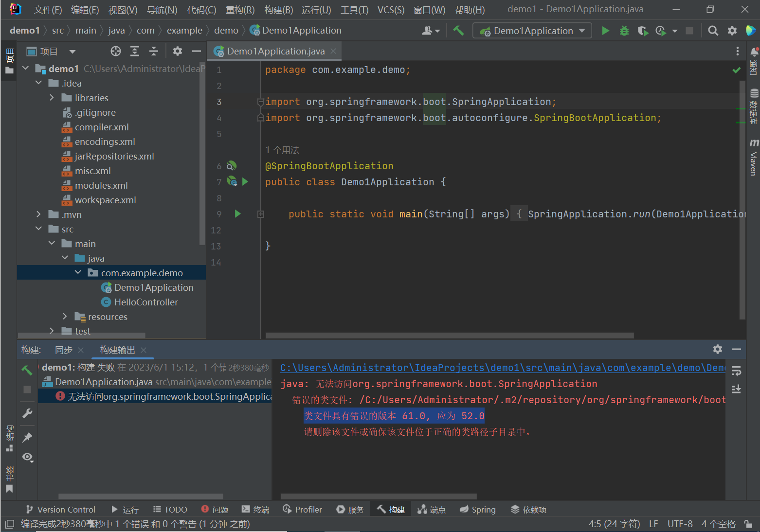760x532 pixels.
Task: Click the Build project hammer icon
Action: tap(458, 31)
